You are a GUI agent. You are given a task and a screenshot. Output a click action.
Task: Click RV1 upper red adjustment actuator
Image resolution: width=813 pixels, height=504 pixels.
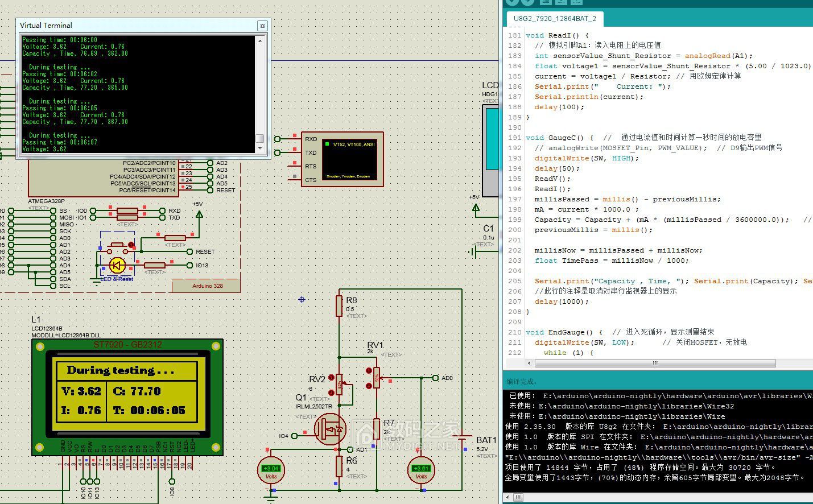click(368, 371)
